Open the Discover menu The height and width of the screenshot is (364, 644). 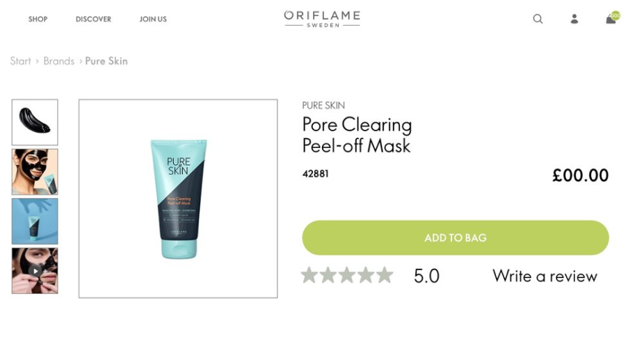click(x=93, y=19)
